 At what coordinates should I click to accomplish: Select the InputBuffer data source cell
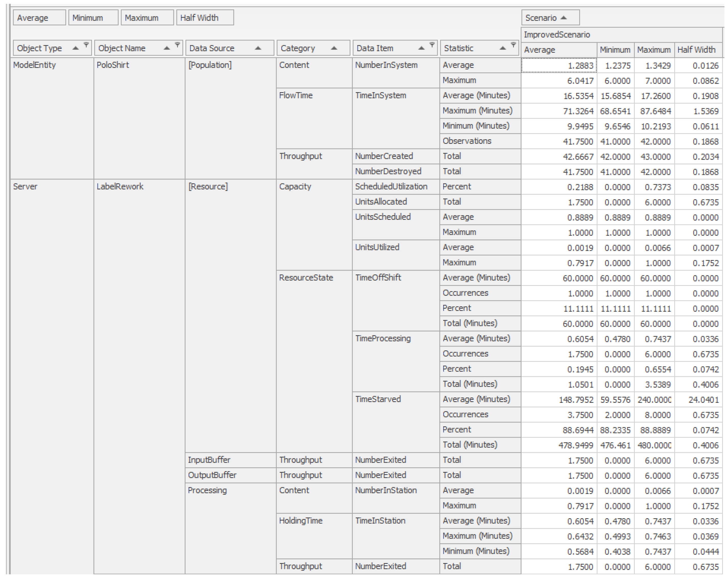click(209, 460)
